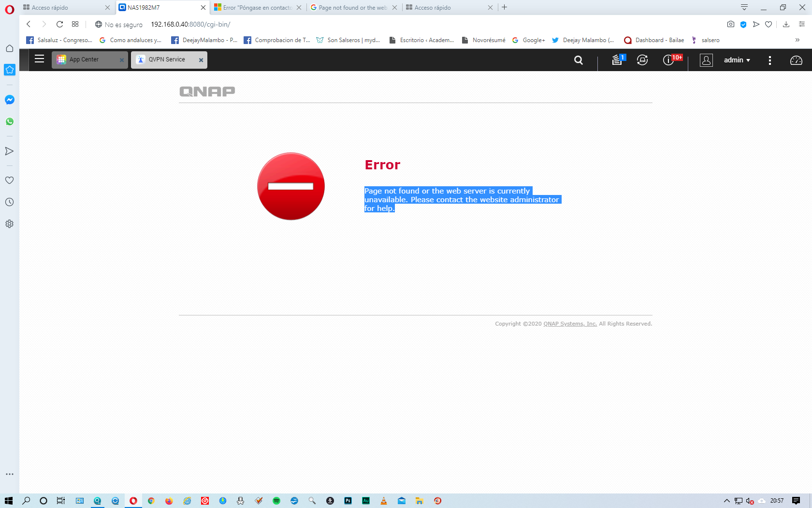The height and width of the screenshot is (508, 812).
Task: Open event notifications with 10+ badge
Action: click(x=669, y=60)
